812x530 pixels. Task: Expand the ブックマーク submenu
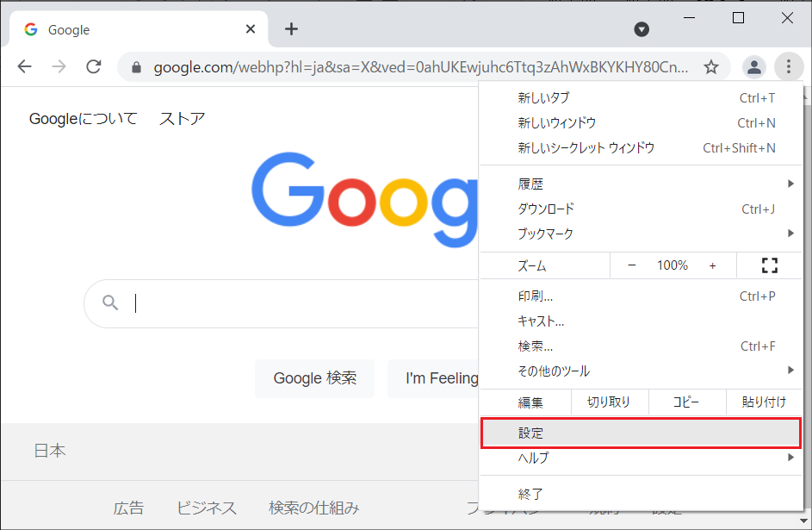(x=642, y=234)
